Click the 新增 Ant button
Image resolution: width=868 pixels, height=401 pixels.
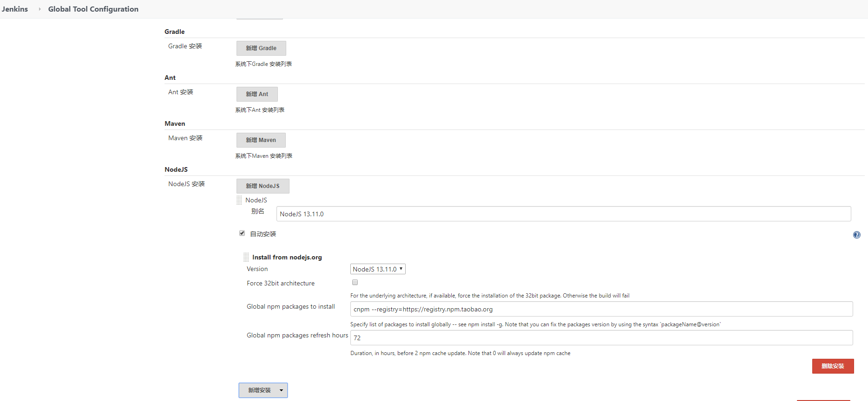(257, 94)
